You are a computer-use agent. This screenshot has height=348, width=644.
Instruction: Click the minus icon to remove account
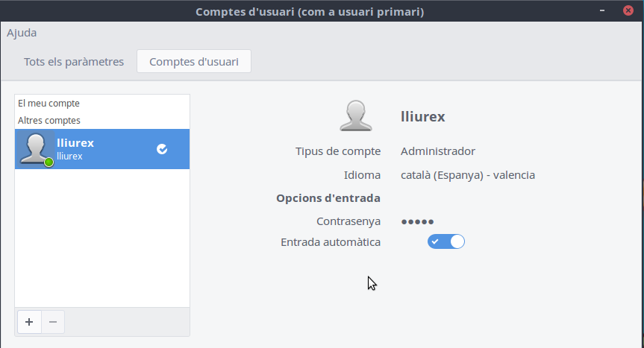click(52, 322)
